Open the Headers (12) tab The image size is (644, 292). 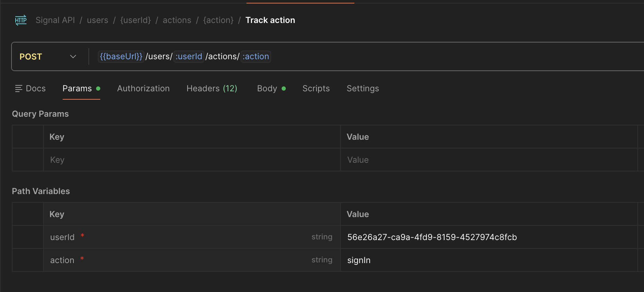(212, 88)
